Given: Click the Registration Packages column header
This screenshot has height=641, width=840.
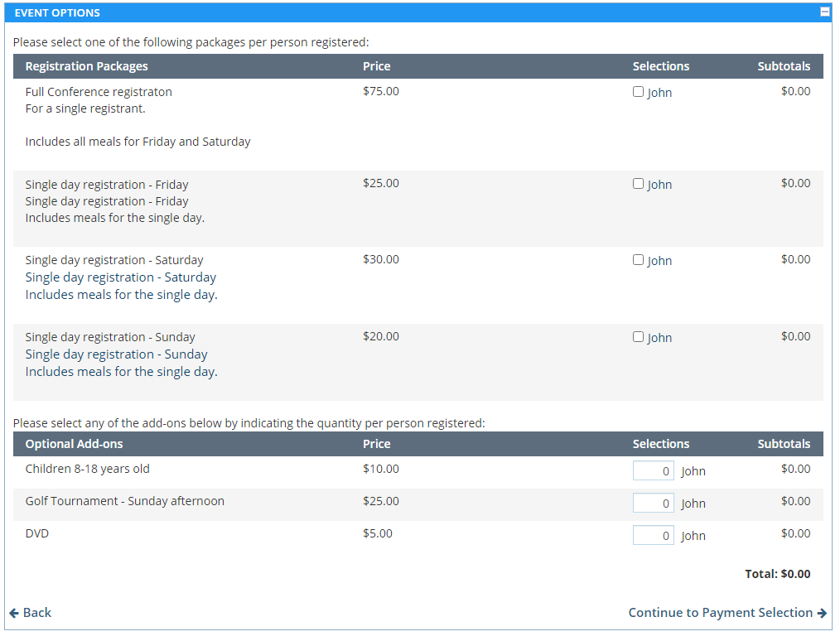Looking at the screenshot, I should pyautogui.click(x=86, y=66).
